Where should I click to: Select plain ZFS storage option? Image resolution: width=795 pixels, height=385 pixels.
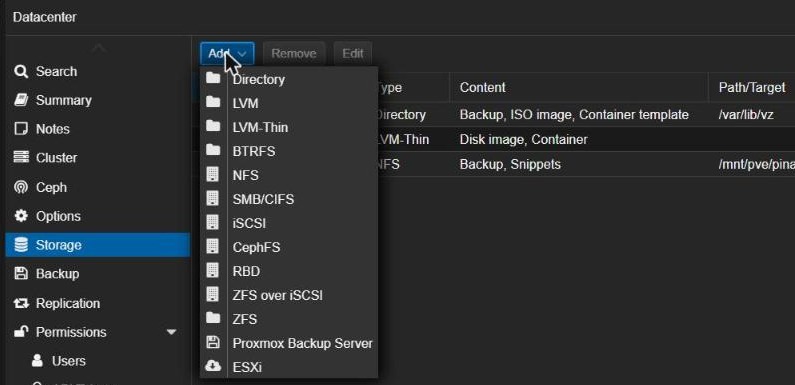tap(289, 319)
